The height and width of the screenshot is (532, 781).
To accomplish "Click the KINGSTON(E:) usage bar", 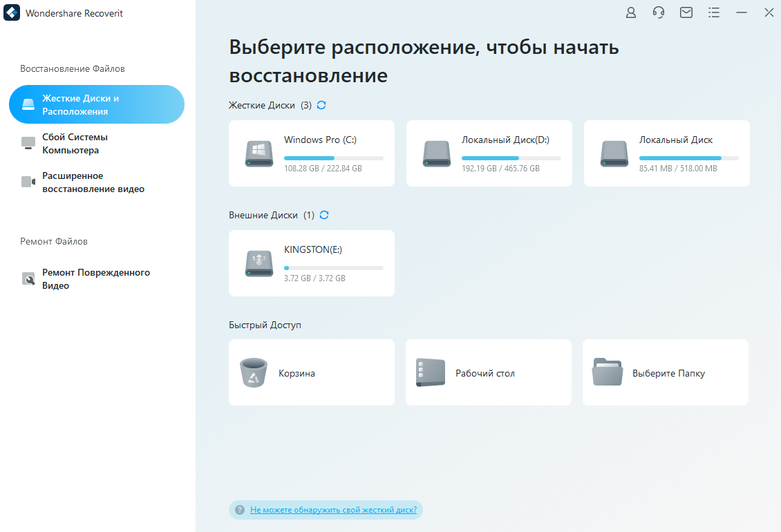I will pyautogui.click(x=334, y=268).
